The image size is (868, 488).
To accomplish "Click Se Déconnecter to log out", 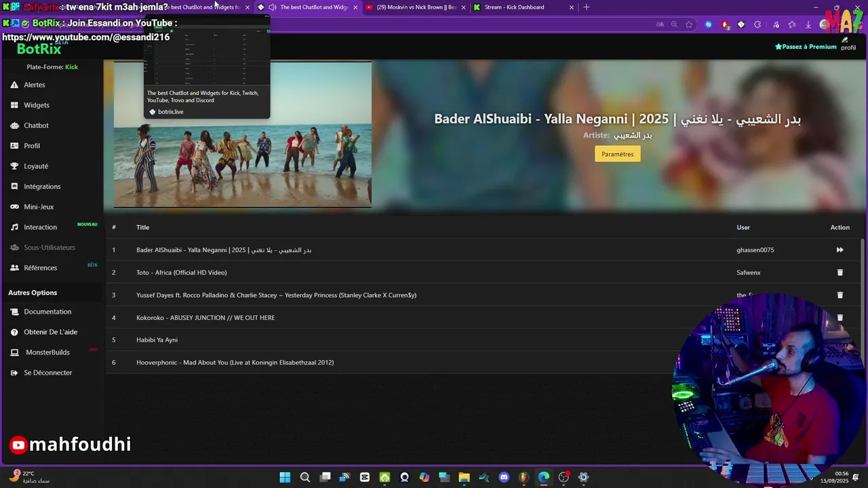I will click(x=47, y=373).
